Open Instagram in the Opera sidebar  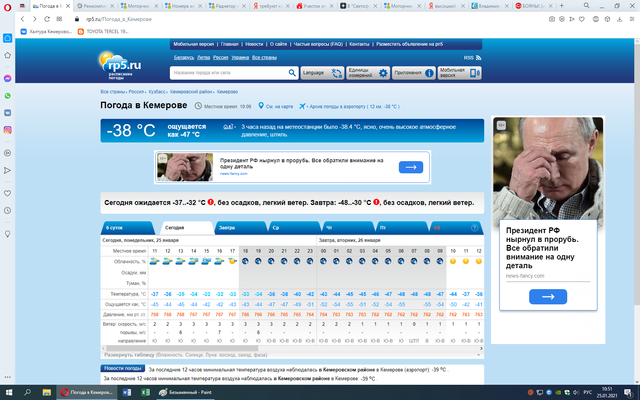7,130
